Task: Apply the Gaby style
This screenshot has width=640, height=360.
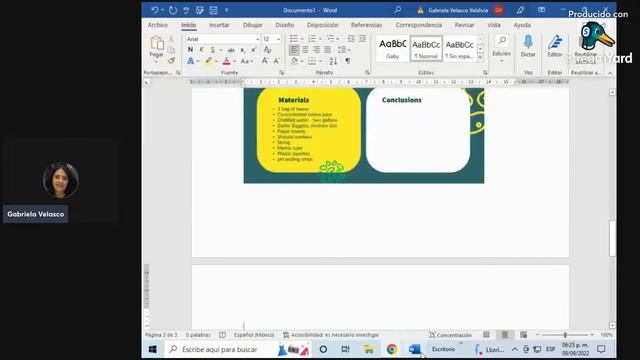Action: point(392,49)
